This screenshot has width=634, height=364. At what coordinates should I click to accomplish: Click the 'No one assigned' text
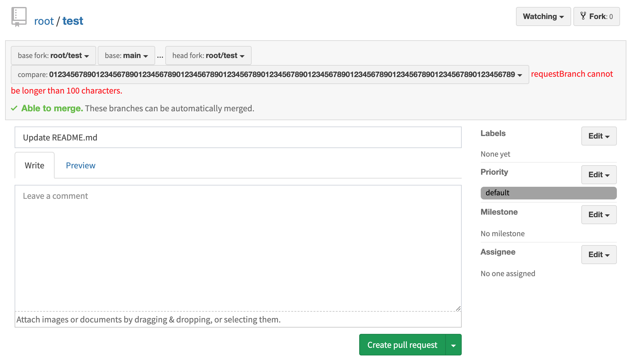pos(508,274)
